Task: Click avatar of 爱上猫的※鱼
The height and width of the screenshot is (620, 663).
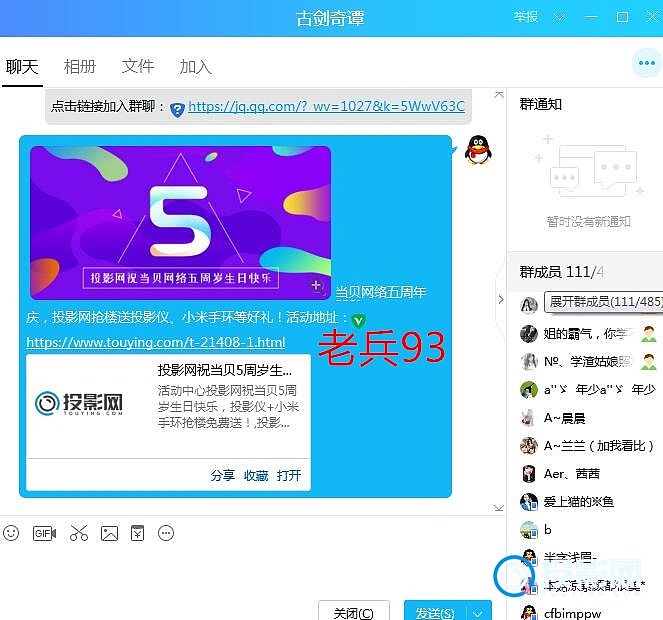Action: tap(529, 502)
